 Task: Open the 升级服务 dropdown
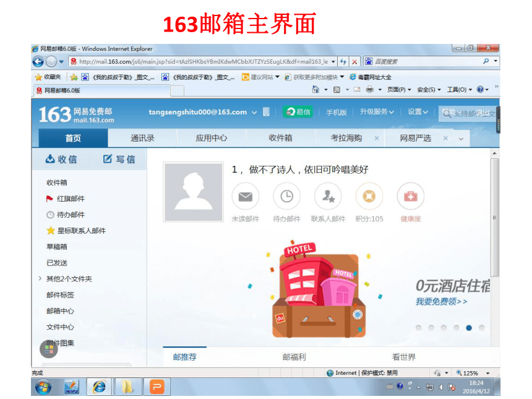[377, 111]
